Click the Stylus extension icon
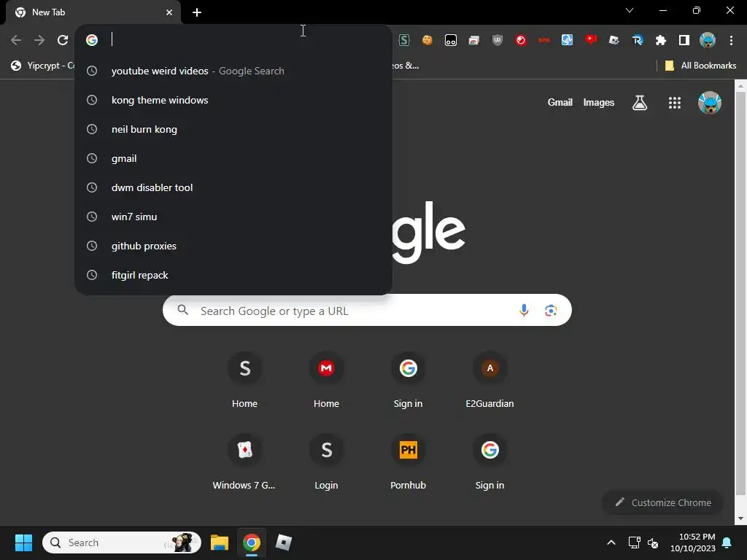This screenshot has height=560, width=747. (404, 40)
